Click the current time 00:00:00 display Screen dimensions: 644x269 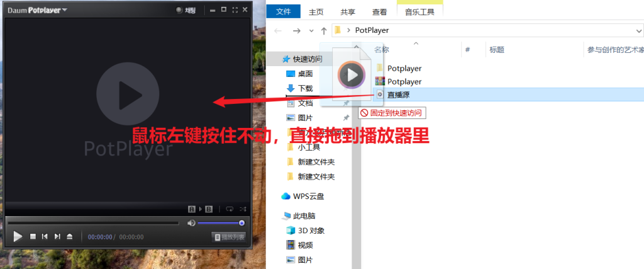tap(100, 237)
